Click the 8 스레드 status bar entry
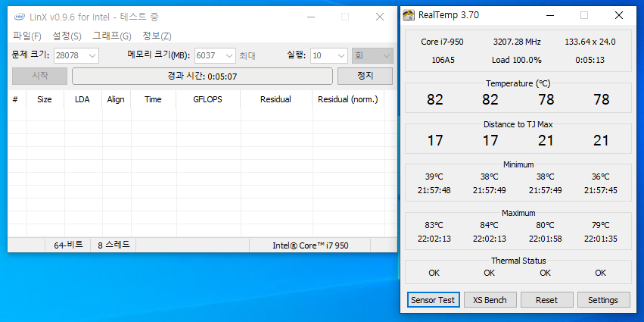This screenshot has height=322, width=644. [x=114, y=245]
